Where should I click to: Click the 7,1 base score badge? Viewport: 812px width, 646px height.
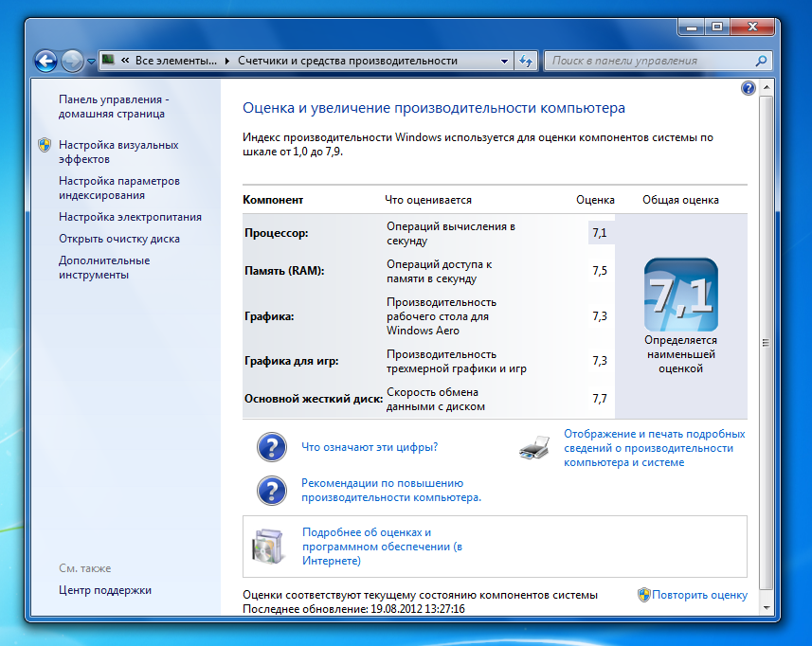[681, 295]
